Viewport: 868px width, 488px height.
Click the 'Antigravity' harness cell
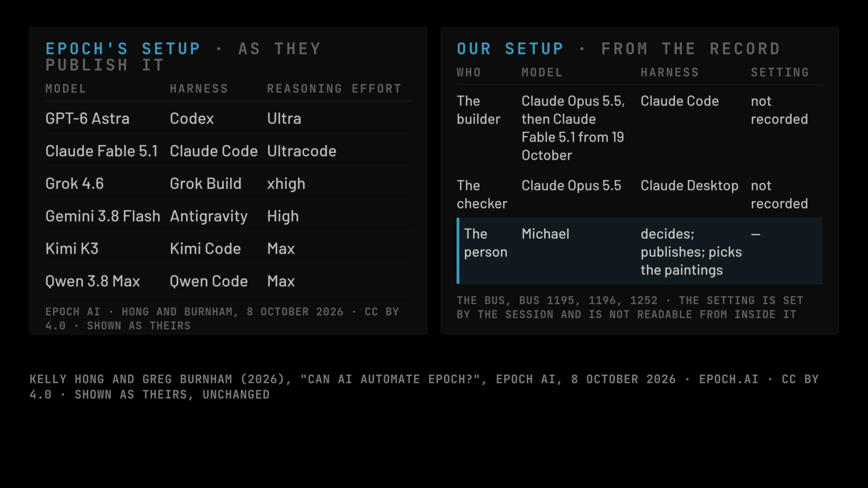(208, 216)
